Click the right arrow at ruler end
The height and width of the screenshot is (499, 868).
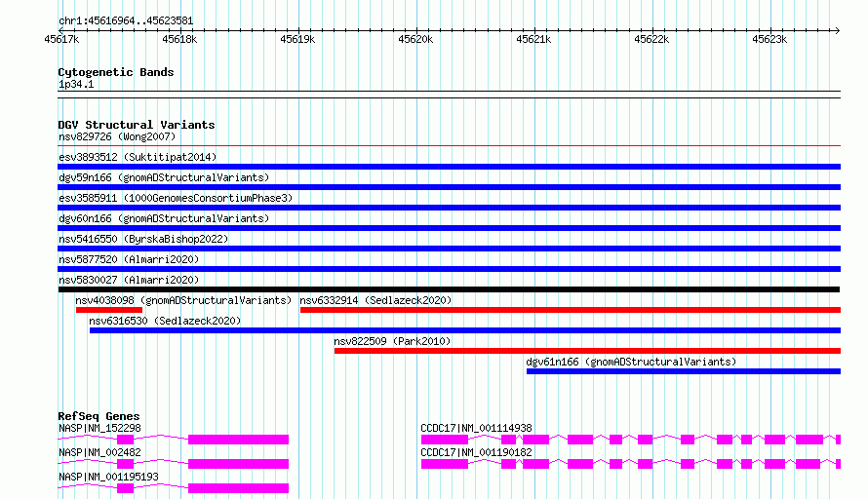click(x=838, y=30)
